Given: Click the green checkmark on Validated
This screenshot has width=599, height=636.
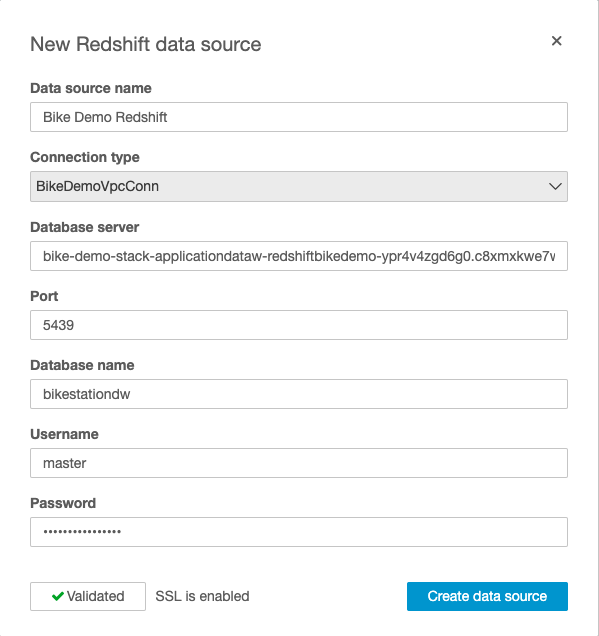Looking at the screenshot, I should coord(58,596).
